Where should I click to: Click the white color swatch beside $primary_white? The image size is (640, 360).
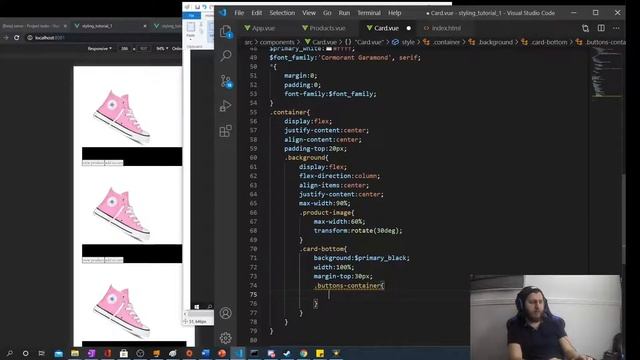point(329,49)
